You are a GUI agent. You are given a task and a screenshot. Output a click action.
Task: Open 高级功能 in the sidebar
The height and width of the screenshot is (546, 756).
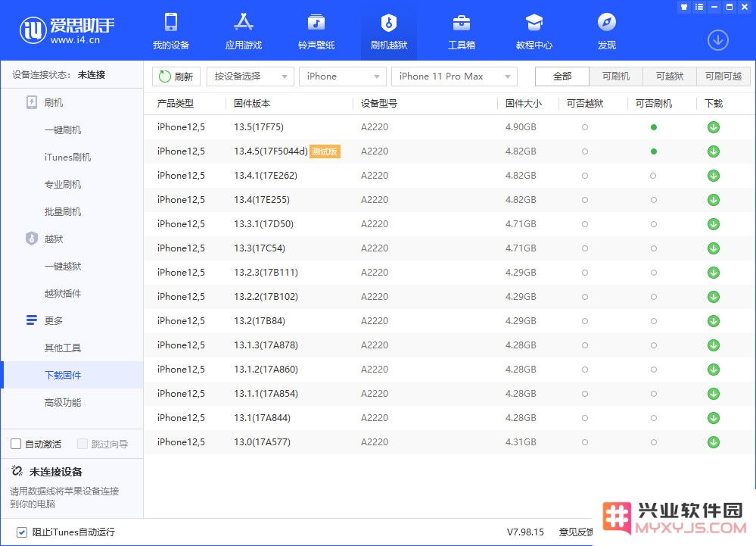pyautogui.click(x=63, y=402)
